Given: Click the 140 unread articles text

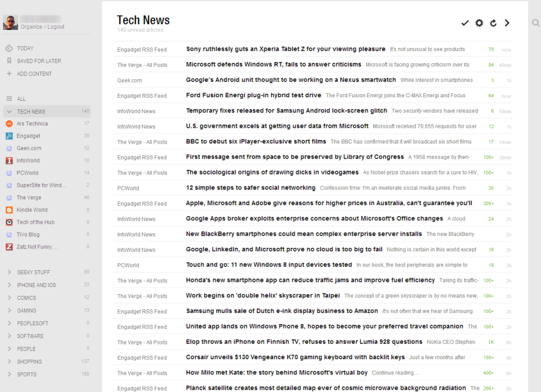Looking at the screenshot, I should (140, 30).
